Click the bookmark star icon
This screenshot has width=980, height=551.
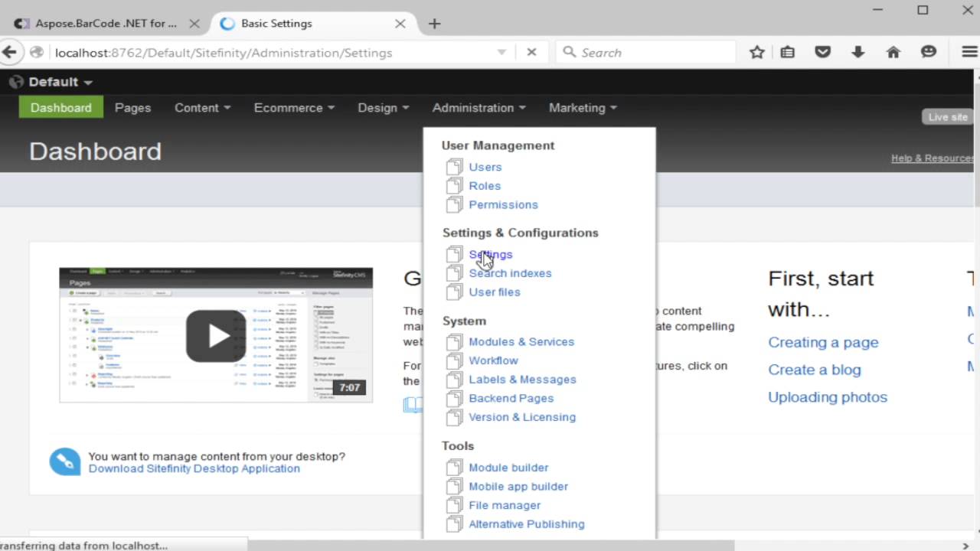[x=757, y=52]
